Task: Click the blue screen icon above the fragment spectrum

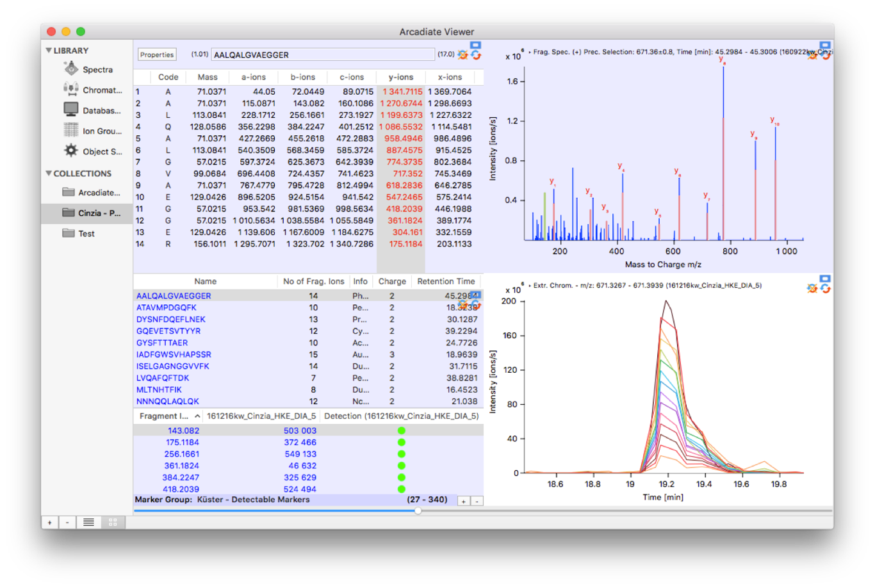Action: pos(825,46)
